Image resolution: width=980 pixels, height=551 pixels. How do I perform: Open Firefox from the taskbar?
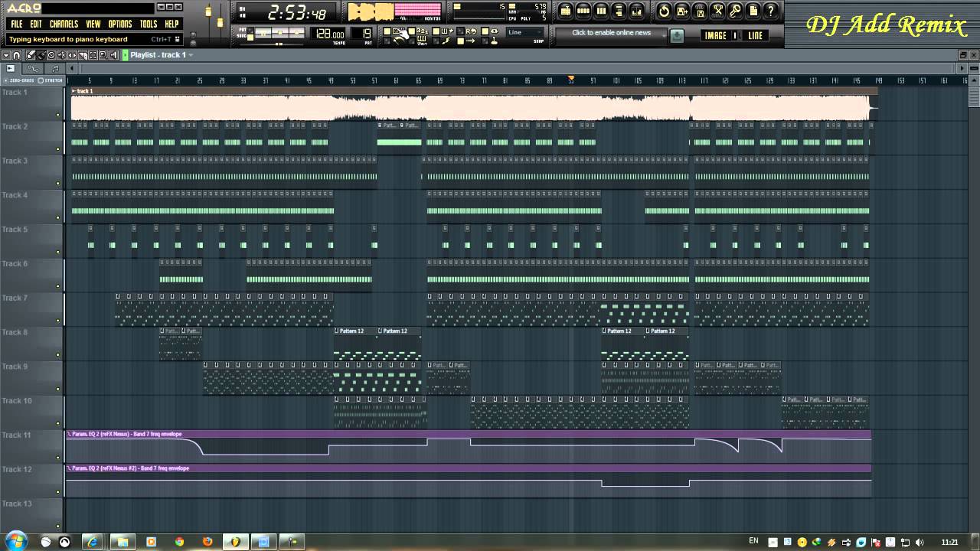pyautogui.click(x=207, y=542)
